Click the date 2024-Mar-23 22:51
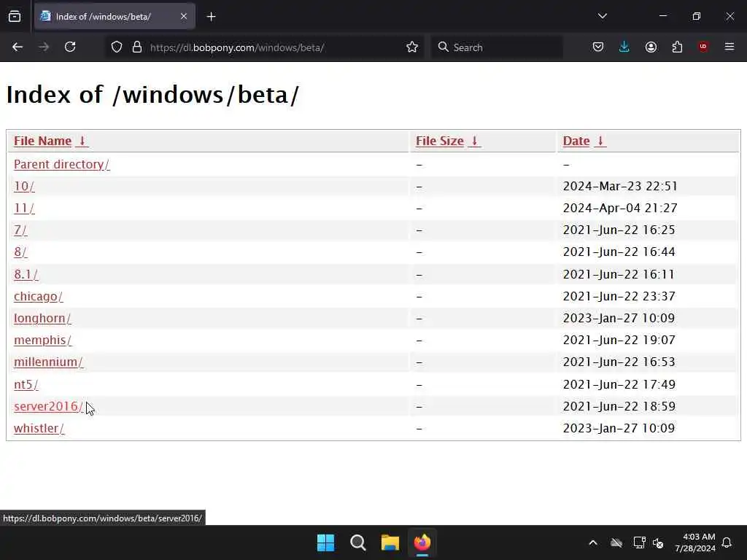The image size is (747, 560). 620,186
